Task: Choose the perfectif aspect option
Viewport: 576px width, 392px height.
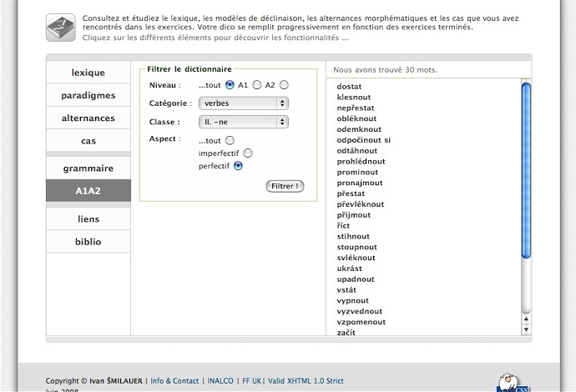Action: (238, 166)
